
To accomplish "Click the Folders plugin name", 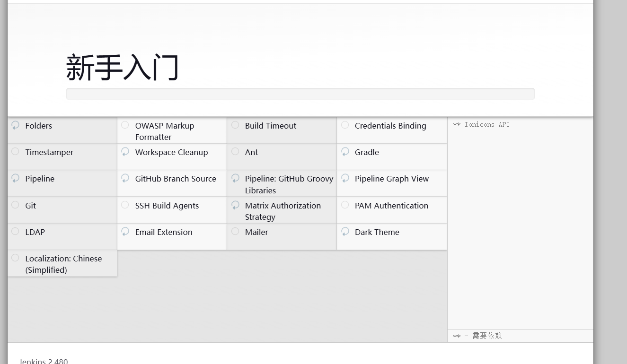I will pos(39,126).
